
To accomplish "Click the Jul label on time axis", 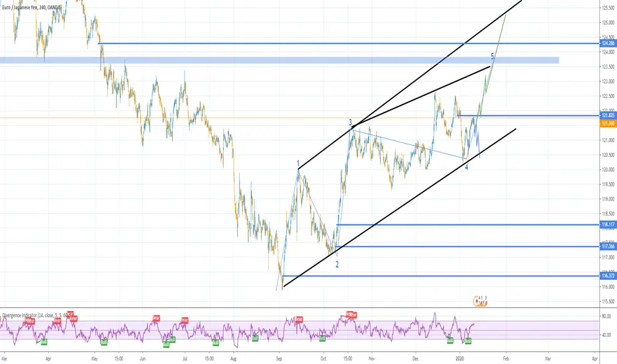I will [185, 359].
